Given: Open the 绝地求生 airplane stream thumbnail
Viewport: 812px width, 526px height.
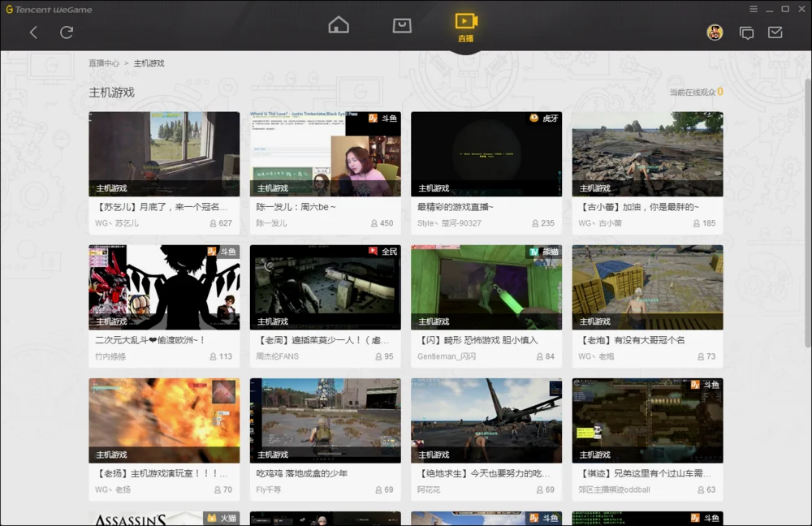Looking at the screenshot, I should point(486,420).
